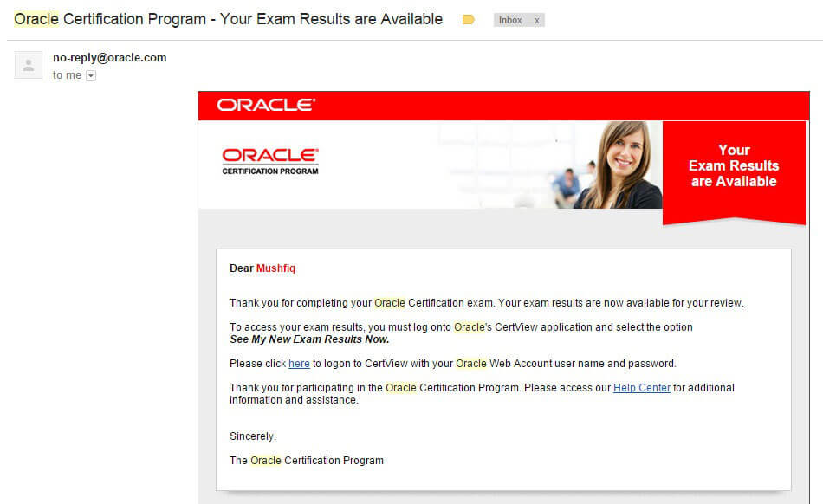Click the white Oracle logo in red header
Viewport: 823px width, 504px height.
tap(266, 105)
